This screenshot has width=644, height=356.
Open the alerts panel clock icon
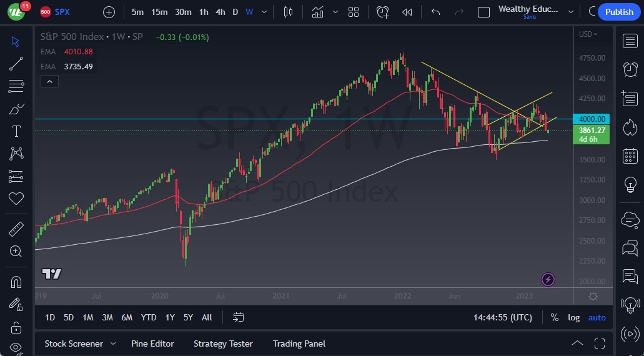[630, 69]
